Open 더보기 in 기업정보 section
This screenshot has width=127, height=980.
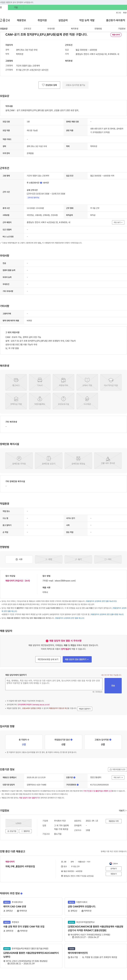tap(122, 811)
